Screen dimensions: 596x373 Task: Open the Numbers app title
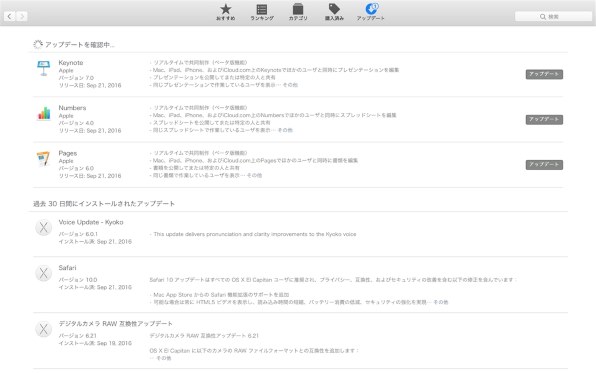pyautogui.click(x=72, y=108)
